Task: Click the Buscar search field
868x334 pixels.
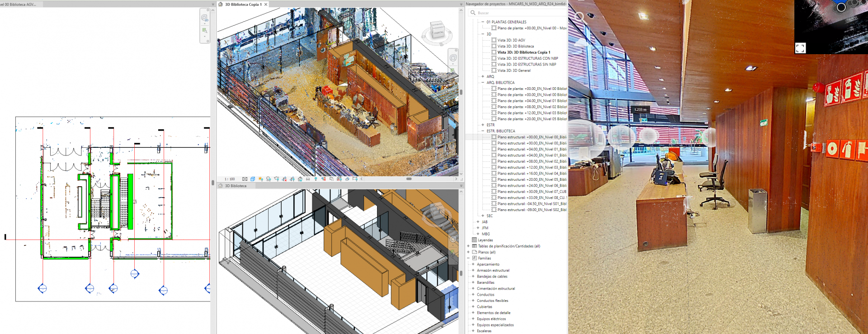Action: tap(515, 13)
